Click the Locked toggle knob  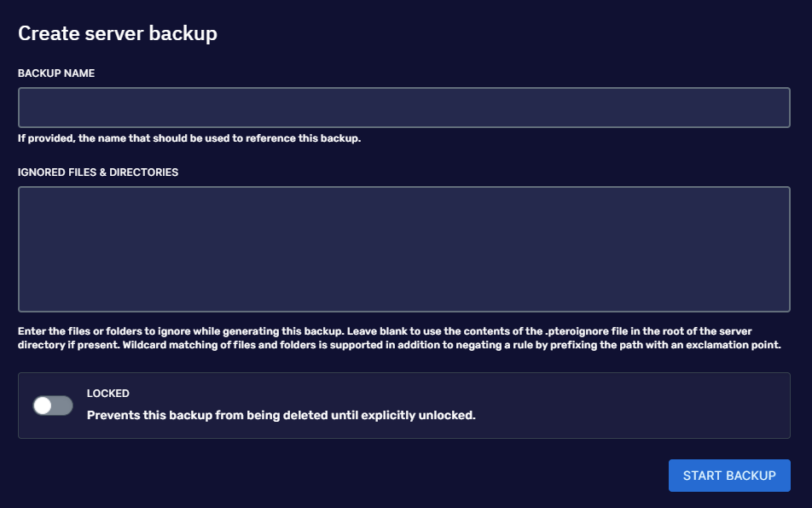[x=44, y=405]
